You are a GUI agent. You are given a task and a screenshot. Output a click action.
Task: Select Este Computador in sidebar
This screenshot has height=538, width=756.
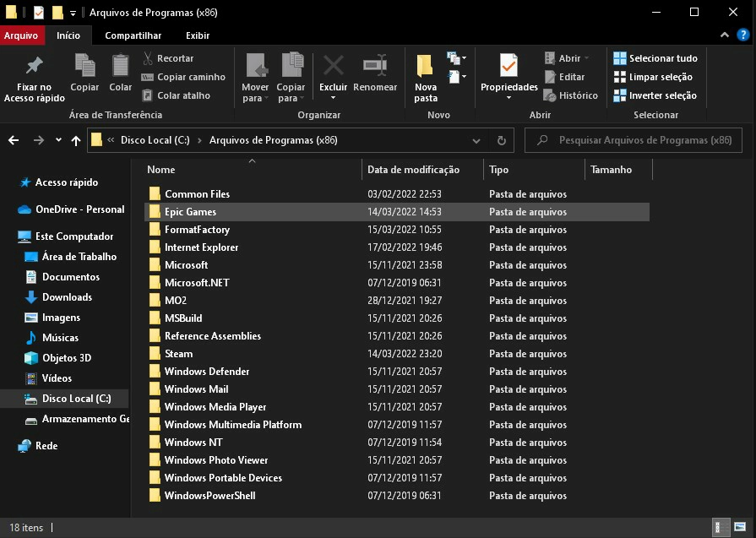coord(66,236)
